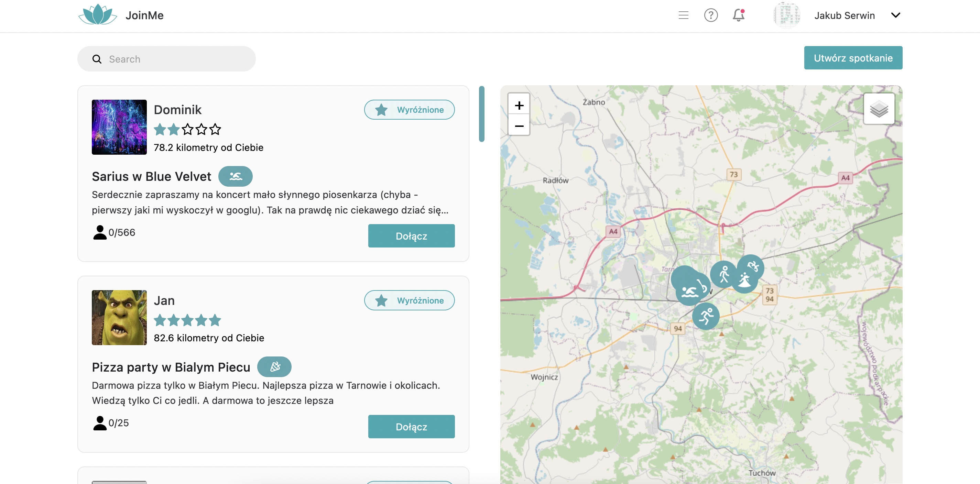Zoom in the map with plus
This screenshot has height=484, width=980.
519,105
